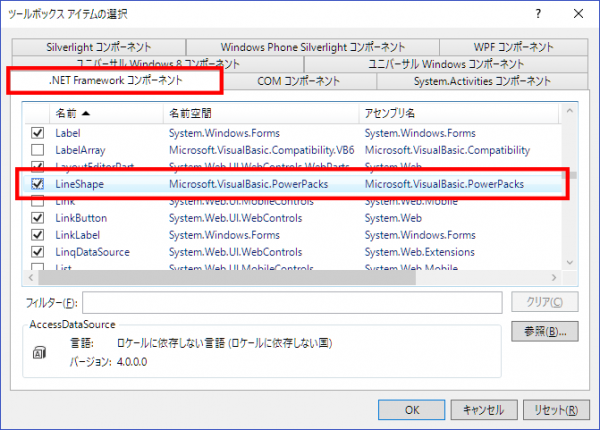Click Microsoft.VisualBasic.Compatibility.VB6 namespace cell

pyautogui.click(x=262, y=150)
